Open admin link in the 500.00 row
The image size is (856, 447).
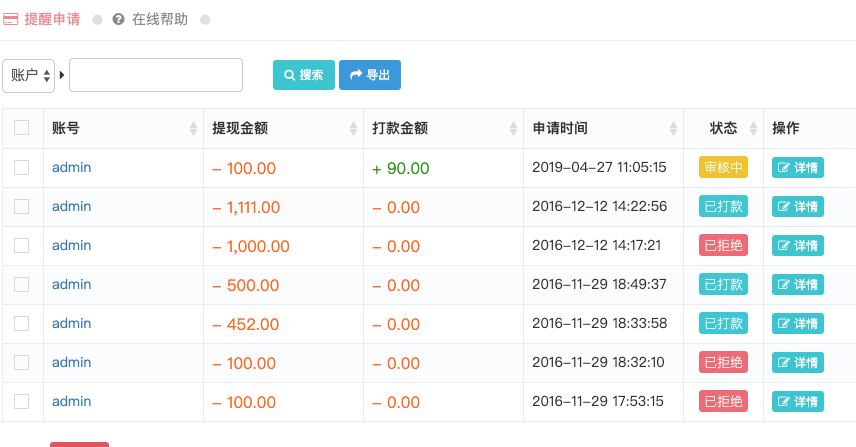(x=72, y=284)
